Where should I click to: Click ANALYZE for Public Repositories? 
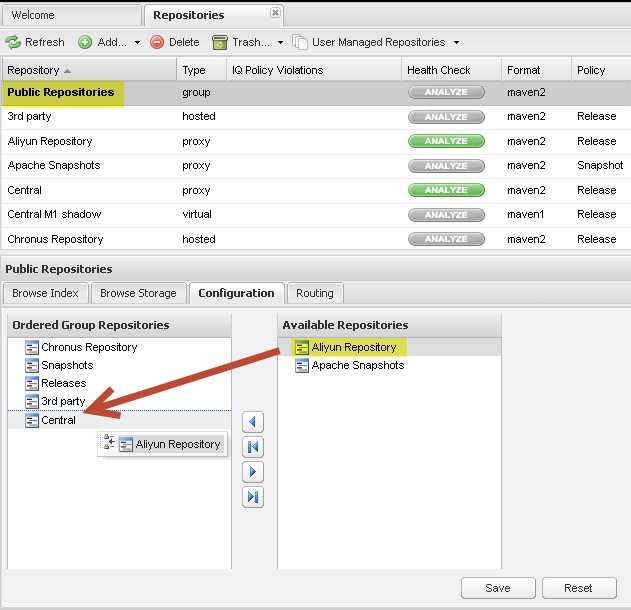click(x=446, y=92)
